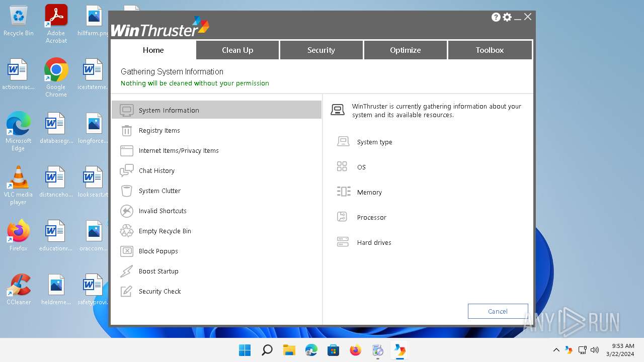Viewport: 644px width, 362px height.
Task: Open the Windows Start menu
Action: [x=245, y=350]
